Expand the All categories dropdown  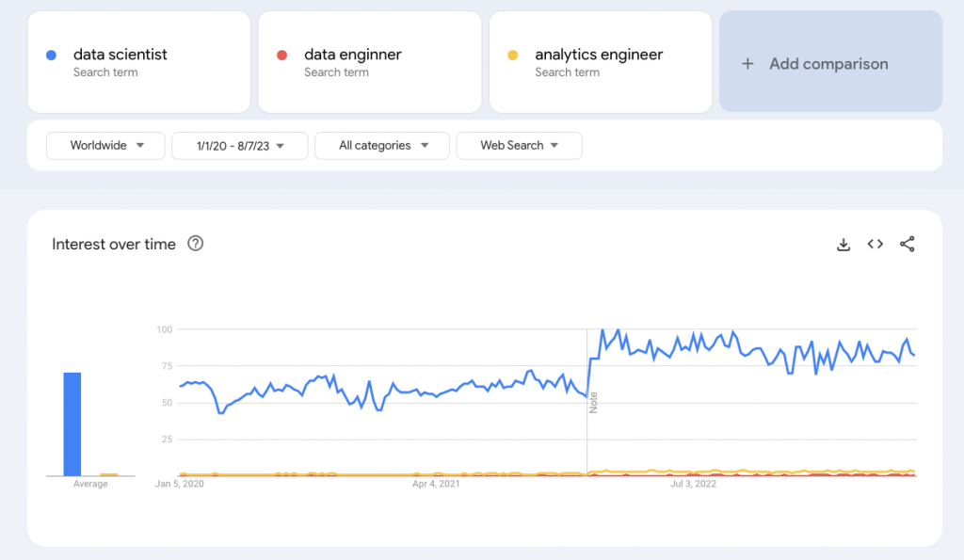(x=383, y=146)
